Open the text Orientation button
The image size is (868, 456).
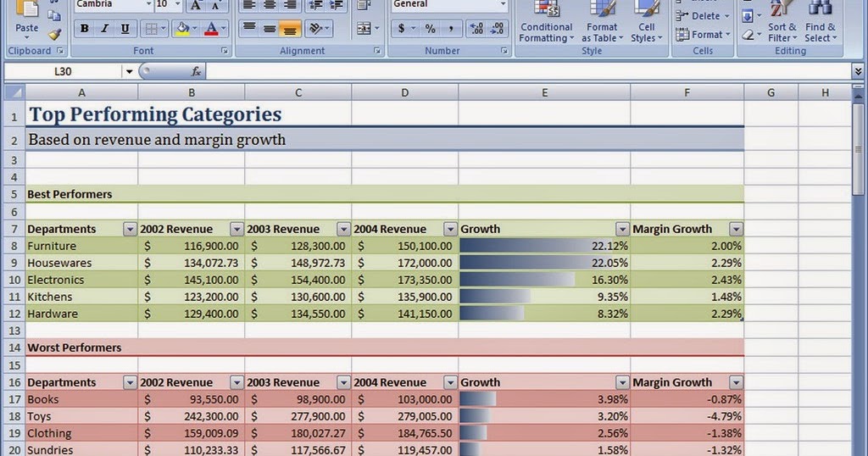coord(318,28)
